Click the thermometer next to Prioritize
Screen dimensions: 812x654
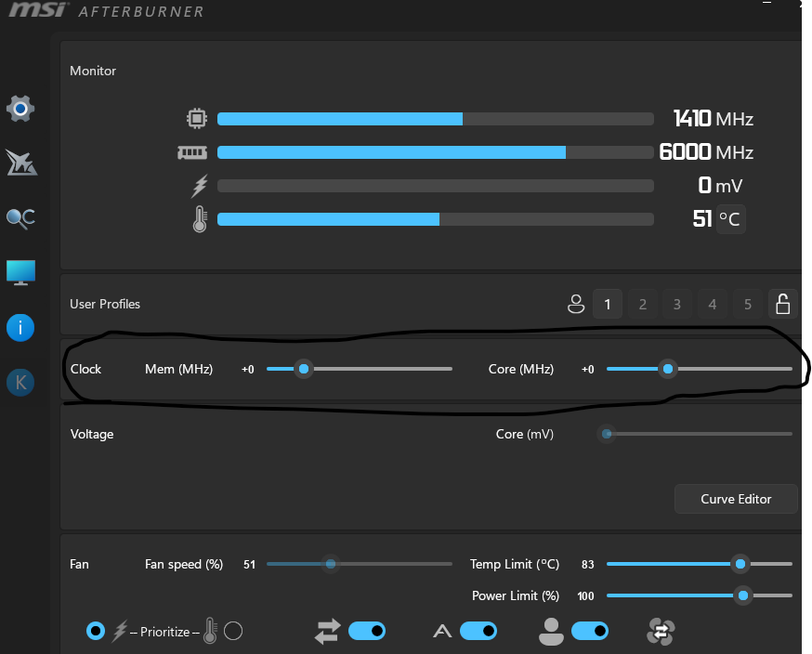pyautogui.click(x=210, y=631)
